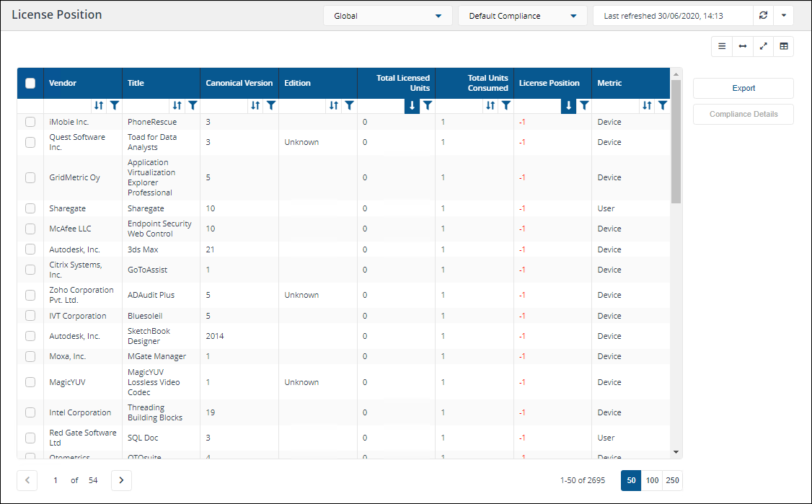
Task: Click the refresh icon beside last refreshed time
Action: [763, 16]
